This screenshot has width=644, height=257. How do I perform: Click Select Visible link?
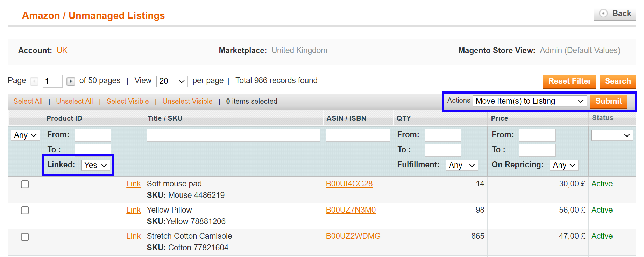click(x=128, y=101)
